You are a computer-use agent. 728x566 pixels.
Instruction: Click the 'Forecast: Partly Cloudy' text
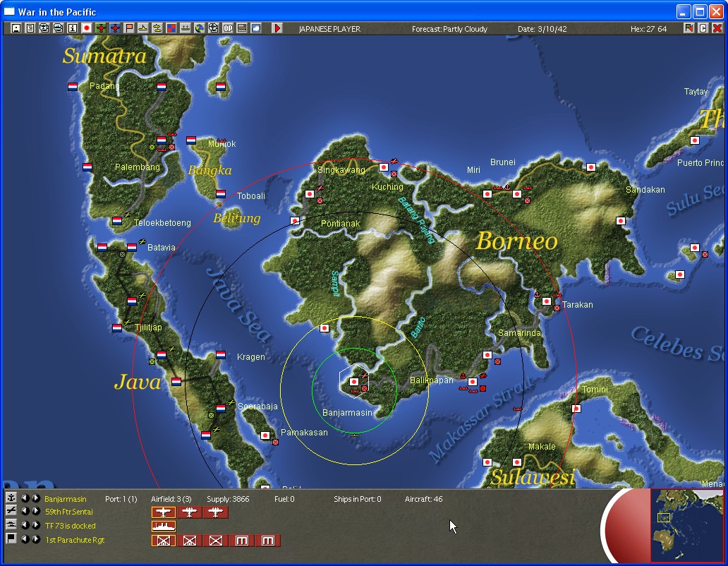click(x=449, y=29)
